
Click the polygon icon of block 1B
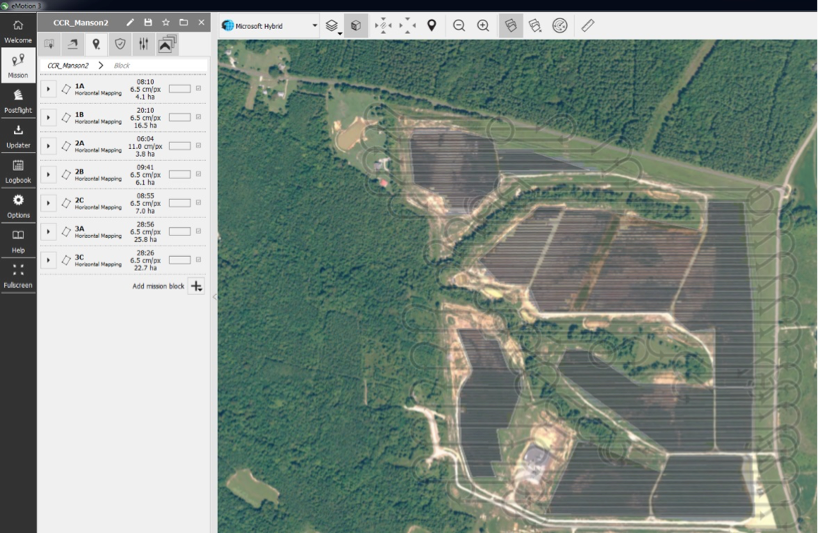(66, 118)
